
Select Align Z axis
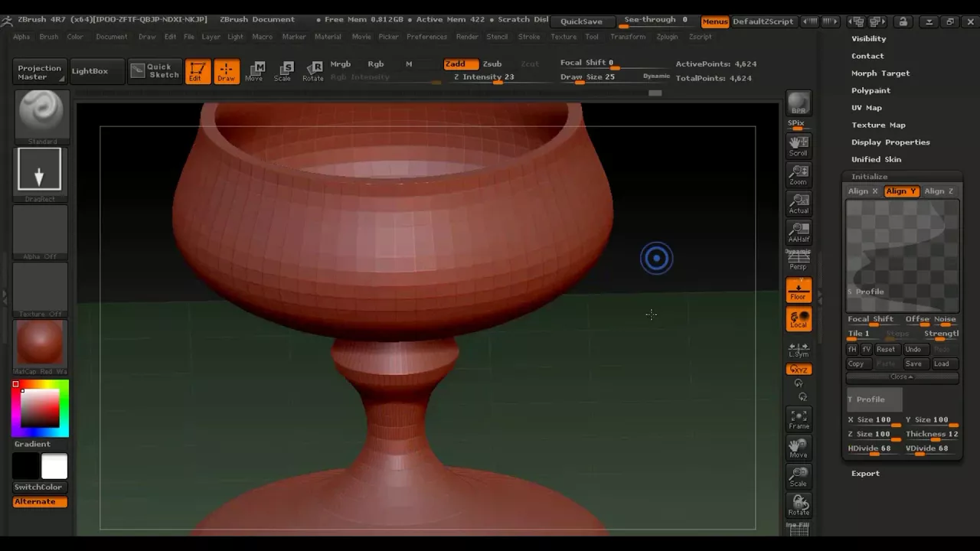939,191
